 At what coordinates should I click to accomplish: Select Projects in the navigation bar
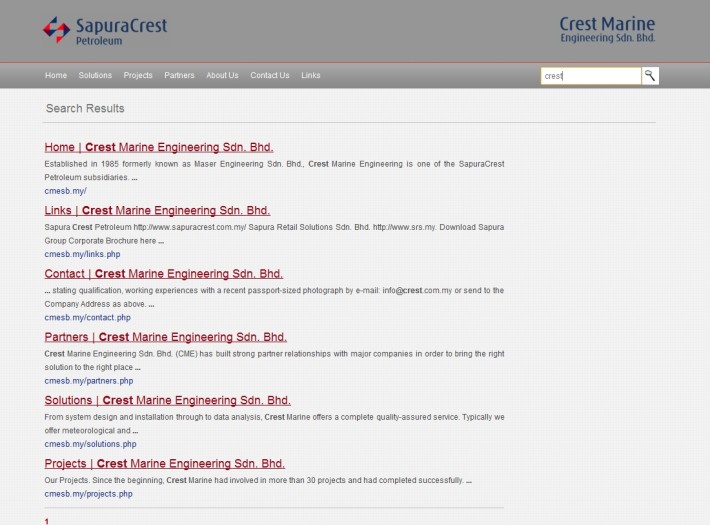[138, 76]
